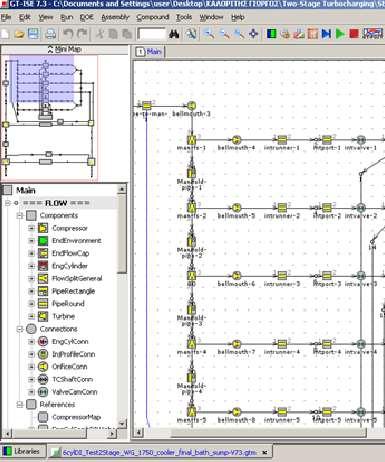Click the binoculars Find icon
The width and height of the screenshot is (385, 462).
tap(174, 34)
